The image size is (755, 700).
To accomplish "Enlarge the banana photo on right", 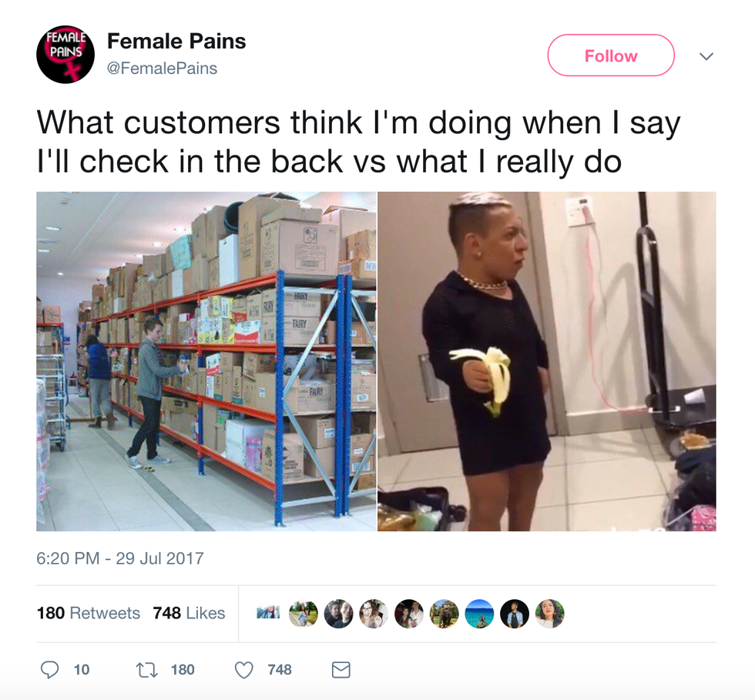I will pyautogui.click(x=546, y=361).
